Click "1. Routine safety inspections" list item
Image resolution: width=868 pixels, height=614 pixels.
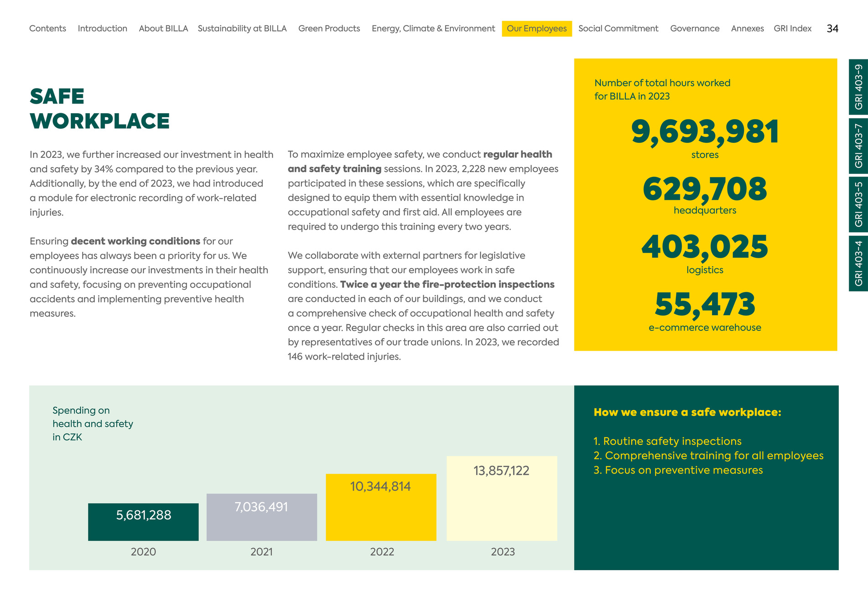point(667,441)
